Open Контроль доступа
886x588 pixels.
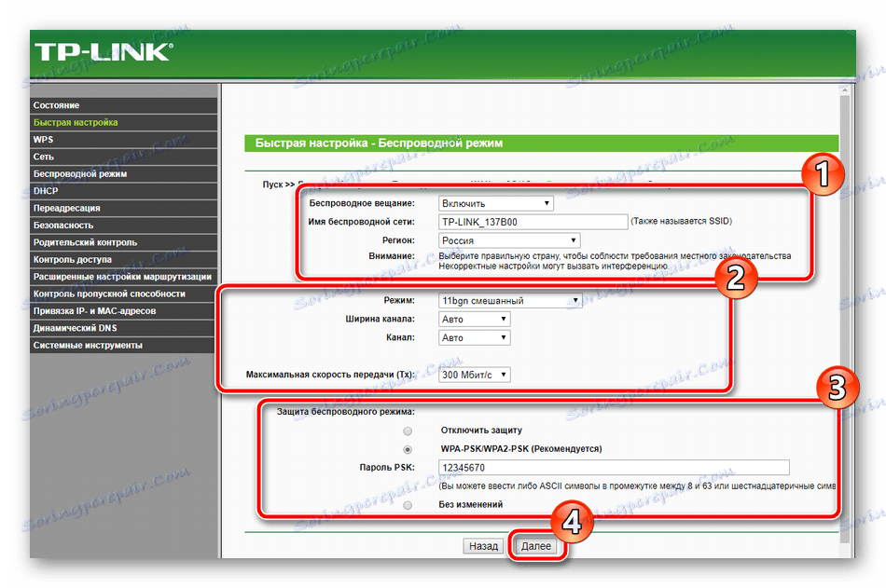point(123,259)
